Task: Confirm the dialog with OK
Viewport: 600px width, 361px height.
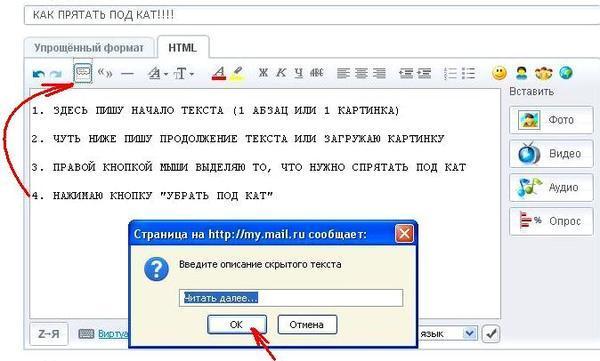Action: pyautogui.click(x=237, y=325)
